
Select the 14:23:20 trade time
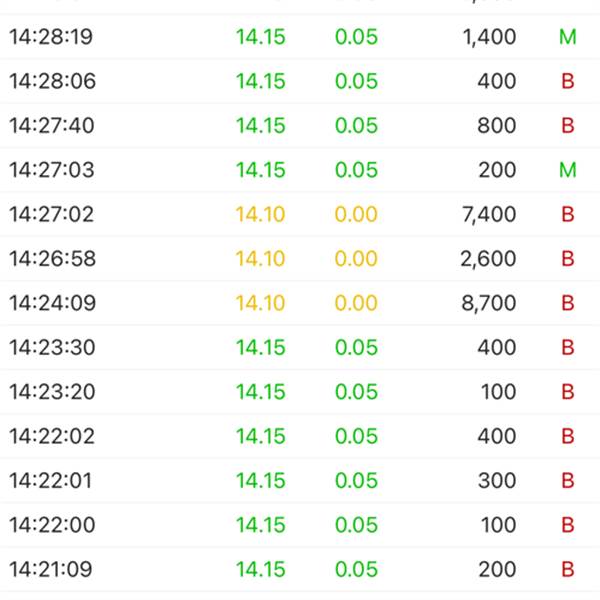point(52,392)
